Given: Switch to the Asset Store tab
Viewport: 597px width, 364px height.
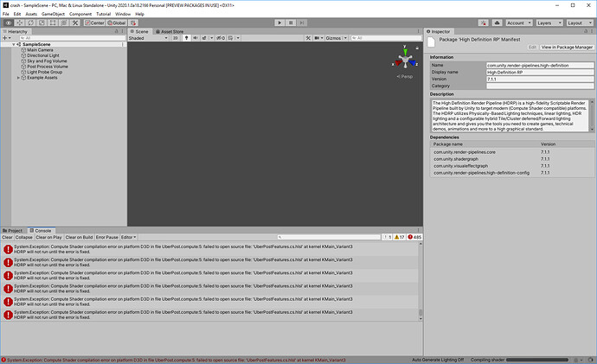Looking at the screenshot, I should coord(170,32).
